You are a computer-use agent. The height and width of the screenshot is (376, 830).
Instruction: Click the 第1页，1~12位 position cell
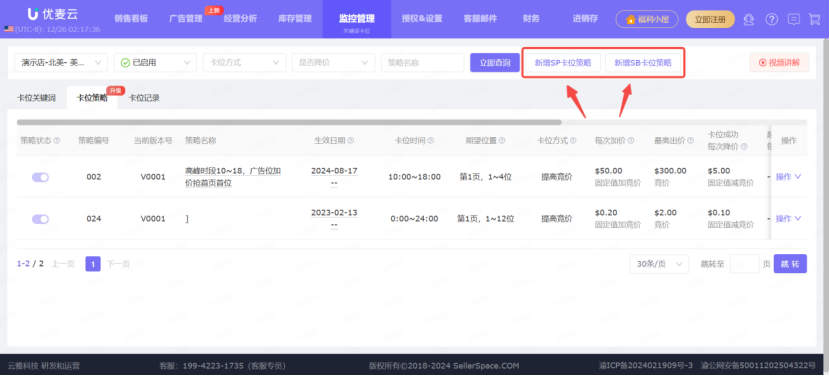point(485,219)
